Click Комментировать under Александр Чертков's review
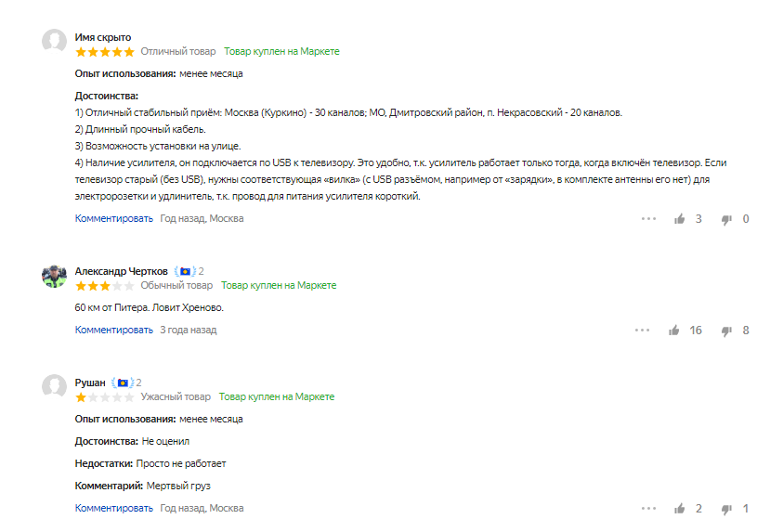Screen dimensions: 757x532 [113, 330]
